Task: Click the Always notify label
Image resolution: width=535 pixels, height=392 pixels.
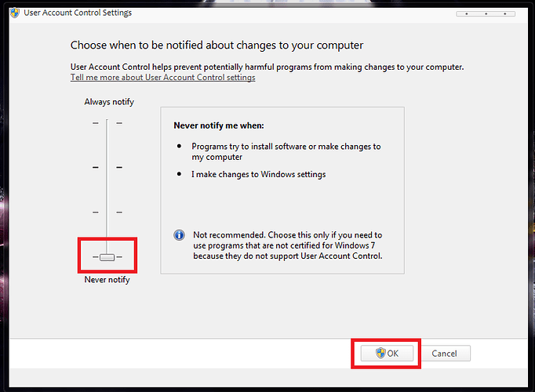Action: 109,102
